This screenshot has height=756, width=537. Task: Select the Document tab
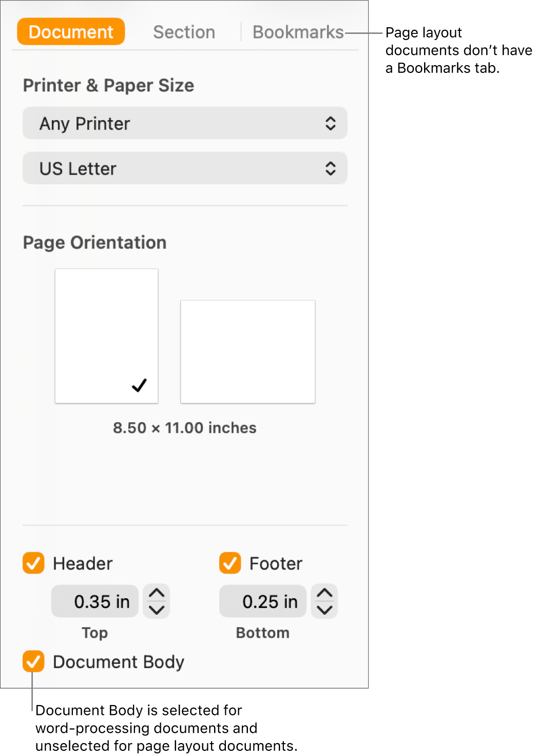pyautogui.click(x=70, y=32)
